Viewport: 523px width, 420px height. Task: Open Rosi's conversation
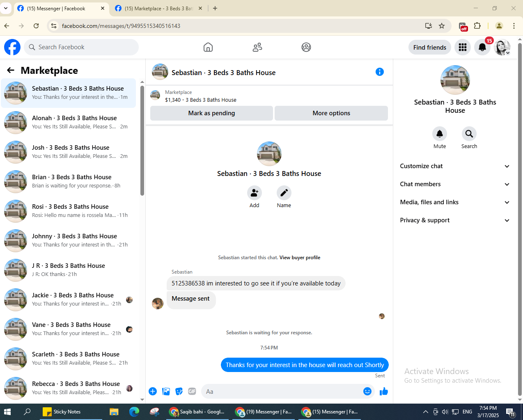point(69,211)
